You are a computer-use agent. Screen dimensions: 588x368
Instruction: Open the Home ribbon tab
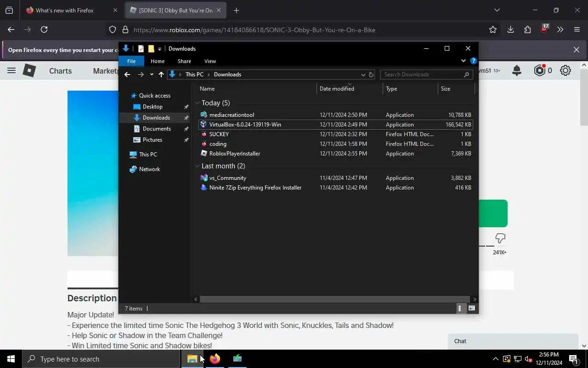[x=158, y=61]
